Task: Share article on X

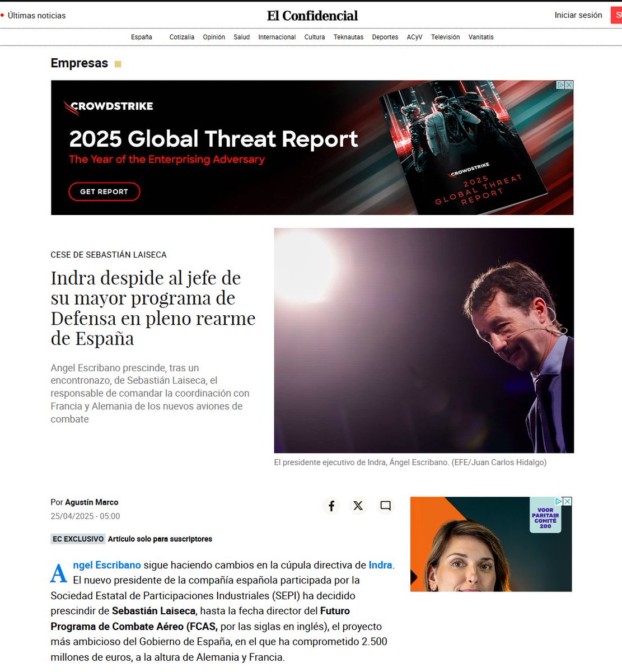Action: tap(358, 506)
